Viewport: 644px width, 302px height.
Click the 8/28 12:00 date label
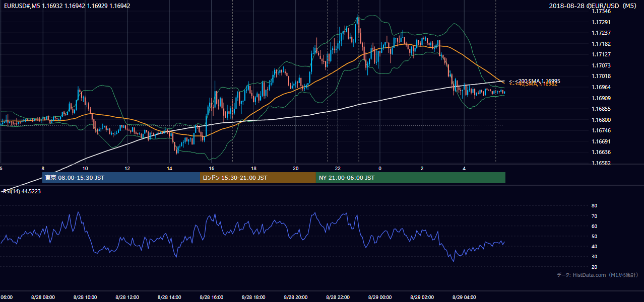127,297
